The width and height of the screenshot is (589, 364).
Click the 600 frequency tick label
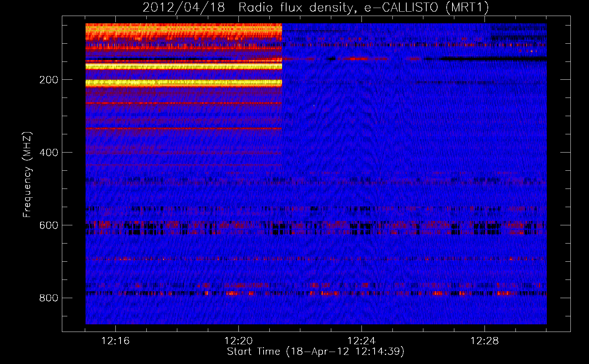pyautogui.click(x=49, y=225)
